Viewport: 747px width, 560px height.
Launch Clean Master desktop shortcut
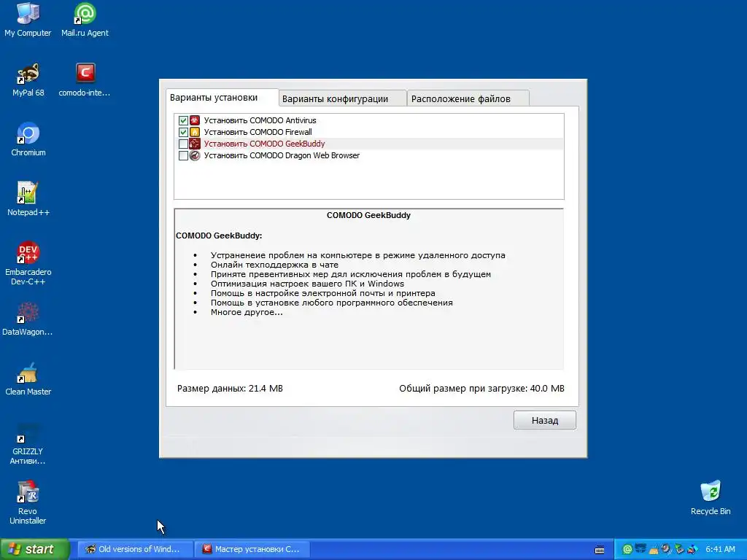tap(28, 379)
